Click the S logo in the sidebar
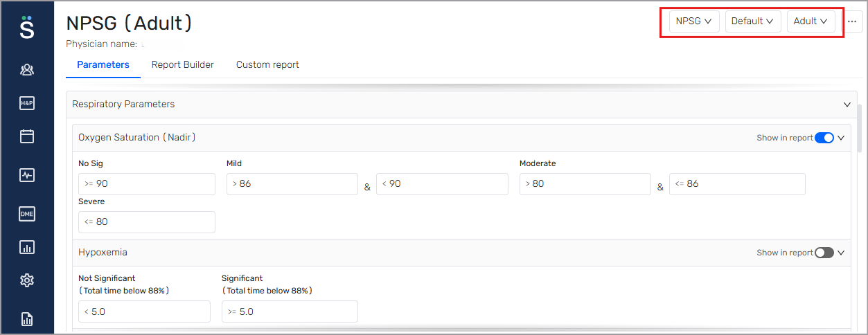This screenshot has width=868, height=335. (27, 26)
